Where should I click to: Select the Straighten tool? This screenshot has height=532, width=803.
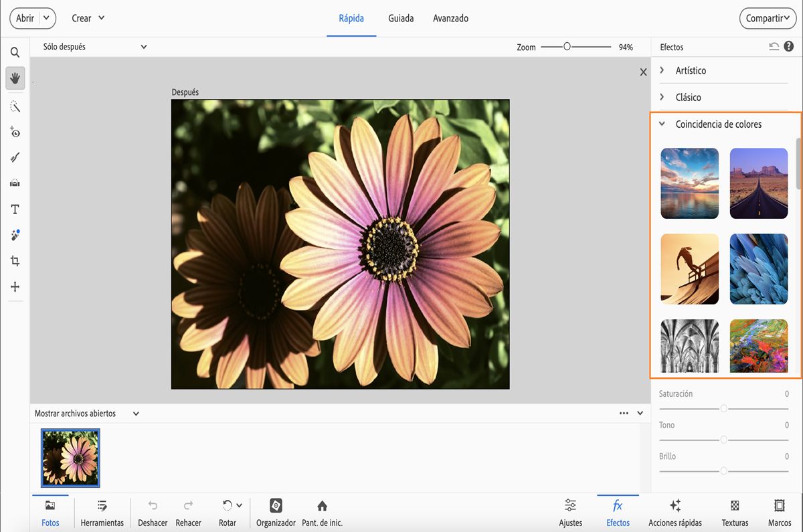[15, 183]
